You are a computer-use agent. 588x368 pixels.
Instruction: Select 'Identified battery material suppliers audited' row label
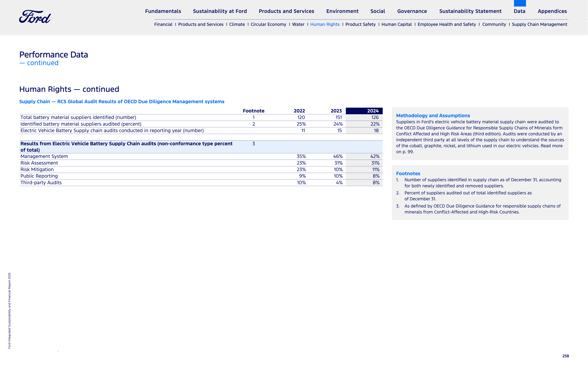81,124
